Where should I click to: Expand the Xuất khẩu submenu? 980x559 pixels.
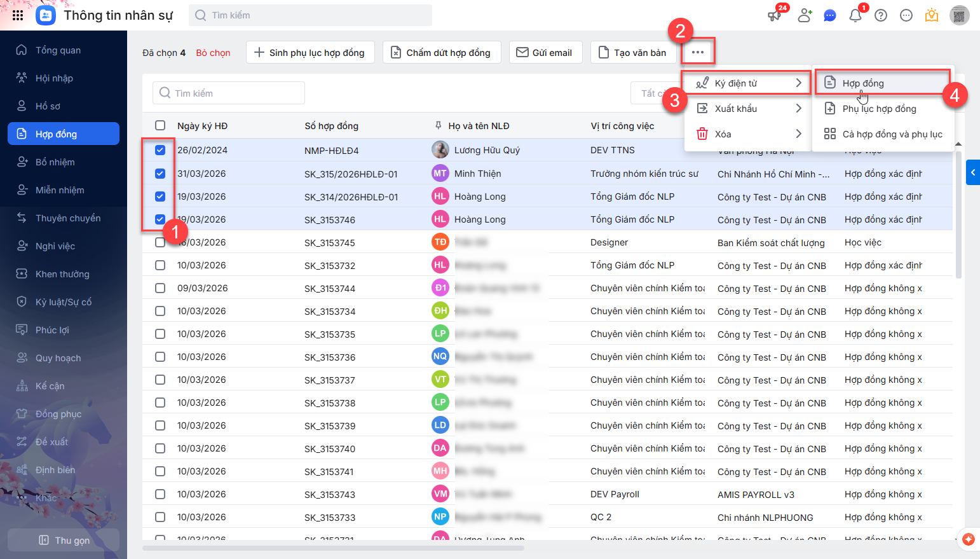coord(748,109)
